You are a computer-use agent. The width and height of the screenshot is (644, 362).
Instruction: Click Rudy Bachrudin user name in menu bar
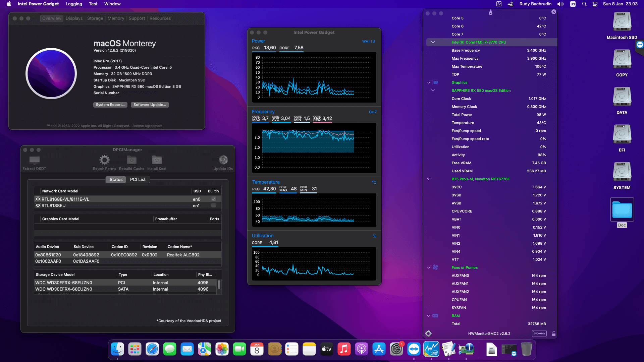coord(535,4)
